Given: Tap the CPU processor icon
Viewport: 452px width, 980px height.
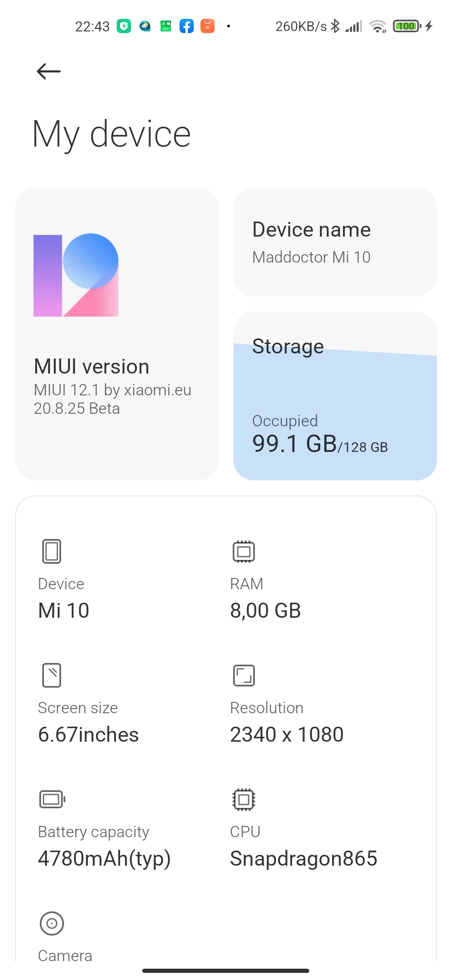Looking at the screenshot, I should coord(244,799).
